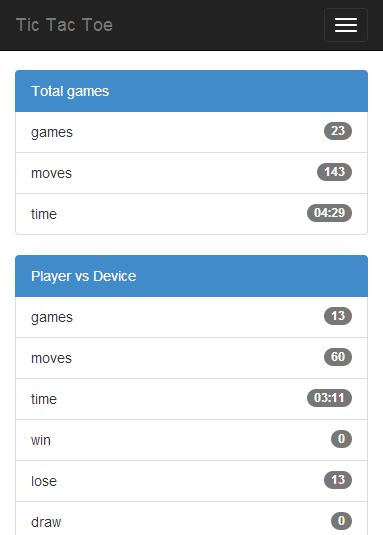
Task: Select the moves row in Player vs Device
Action: pos(191,358)
